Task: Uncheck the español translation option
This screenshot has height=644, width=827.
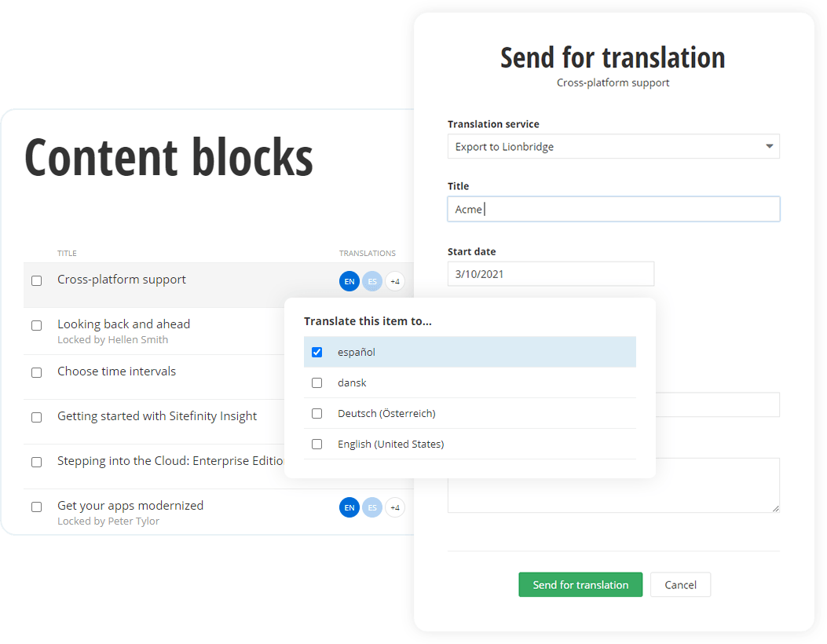Action: pyautogui.click(x=317, y=352)
